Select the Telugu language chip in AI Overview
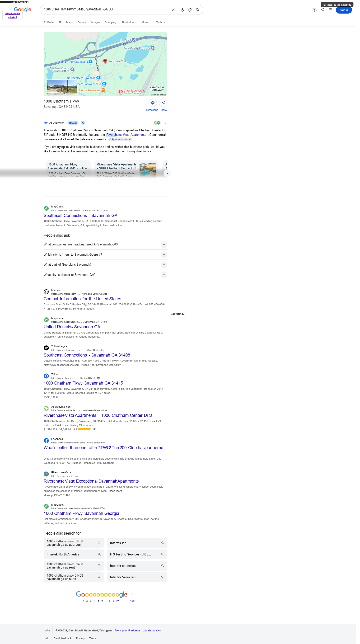The width and height of the screenshot is (360, 644). click(73, 123)
